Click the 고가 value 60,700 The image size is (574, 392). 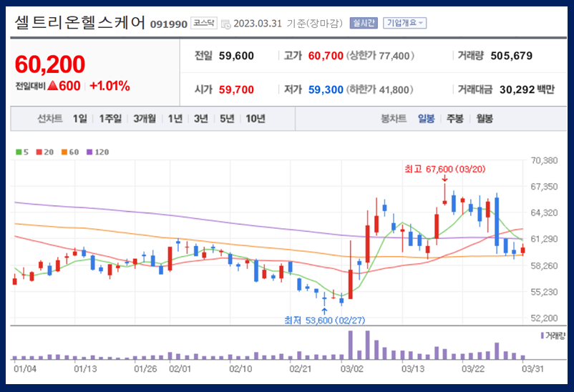(326, 56)
